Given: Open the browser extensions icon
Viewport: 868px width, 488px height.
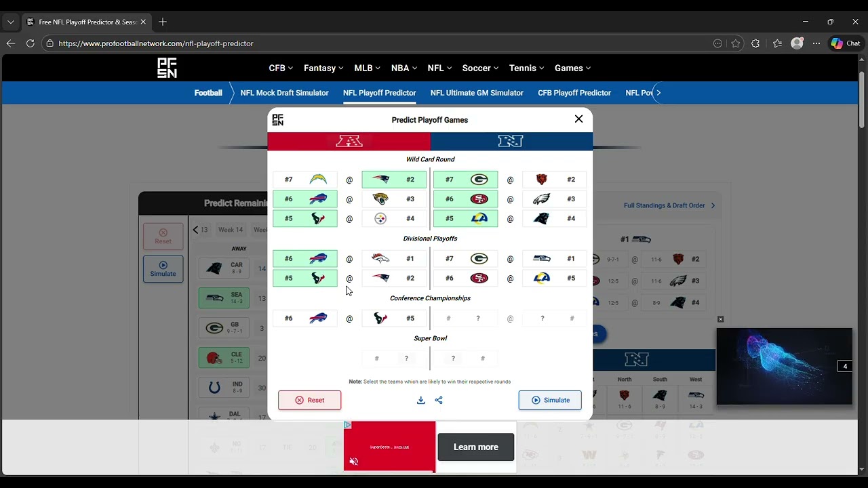Looking at the screenshot, I should pos(755,43).
